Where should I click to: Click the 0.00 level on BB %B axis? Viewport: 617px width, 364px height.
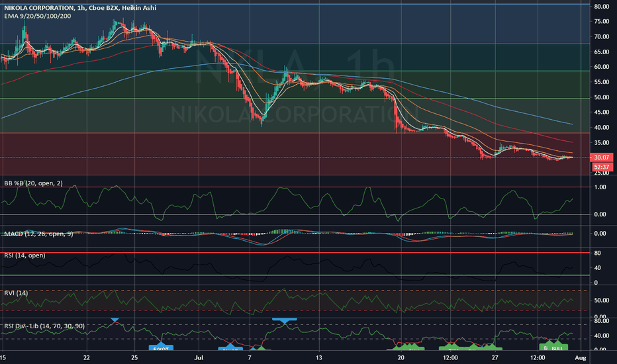600,214
